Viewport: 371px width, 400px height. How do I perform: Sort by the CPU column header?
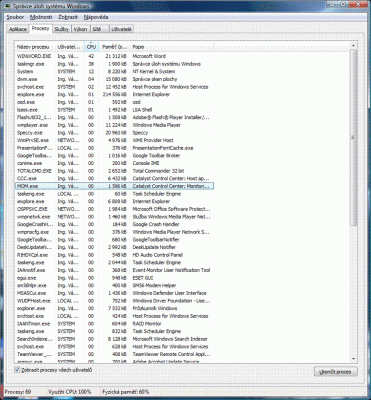(x=91, y=47)
